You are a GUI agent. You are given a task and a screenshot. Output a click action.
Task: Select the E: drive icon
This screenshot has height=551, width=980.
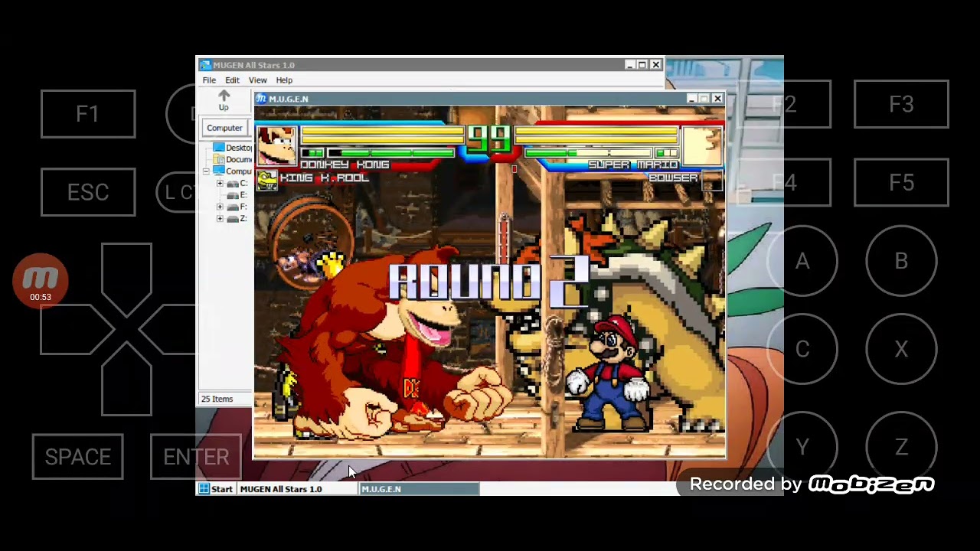[233, 195]
